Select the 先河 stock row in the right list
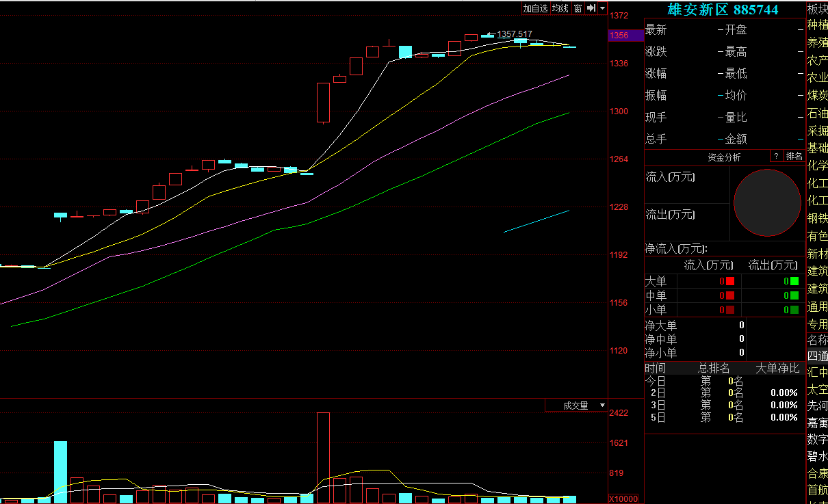828x504 pixels. click(818, 406)
